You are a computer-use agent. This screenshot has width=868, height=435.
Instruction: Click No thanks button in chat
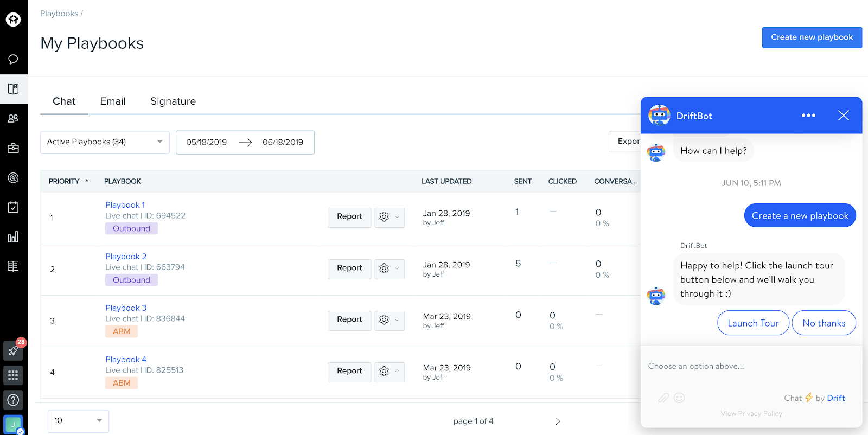824,323
